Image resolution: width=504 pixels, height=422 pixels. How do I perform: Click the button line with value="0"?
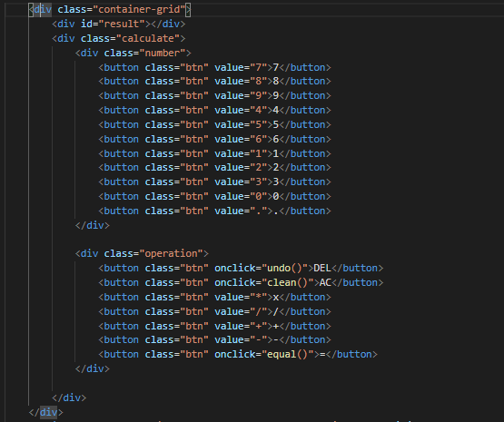[x=214, y=196]
